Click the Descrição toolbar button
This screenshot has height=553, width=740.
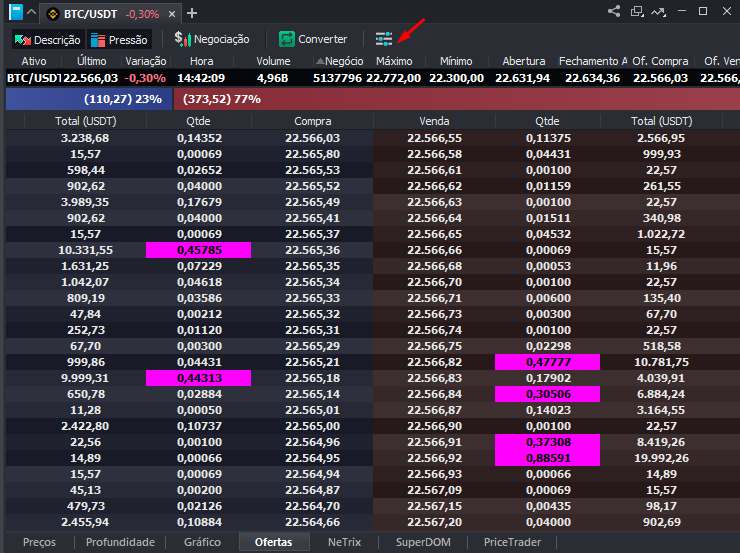click(x=48, y=40)
